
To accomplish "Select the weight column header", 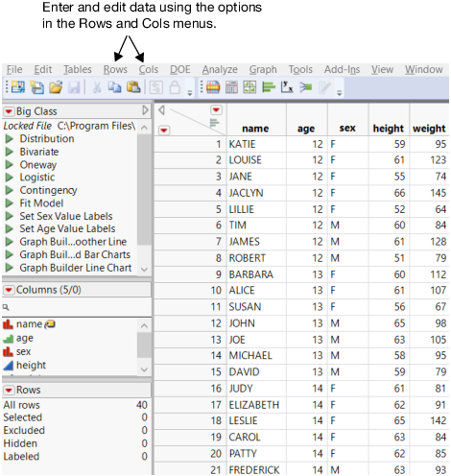I will tap(429, 120).
